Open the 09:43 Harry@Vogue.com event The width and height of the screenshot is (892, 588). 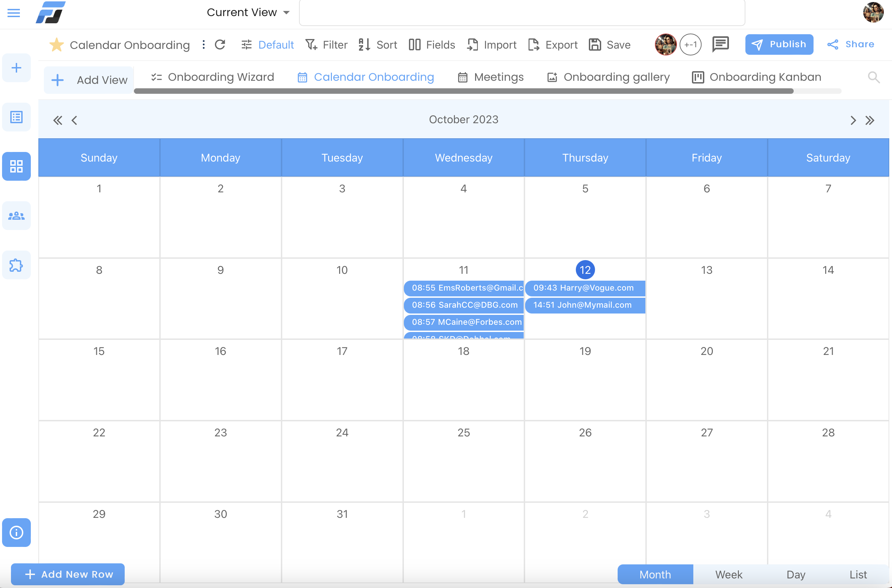(584, 288)
